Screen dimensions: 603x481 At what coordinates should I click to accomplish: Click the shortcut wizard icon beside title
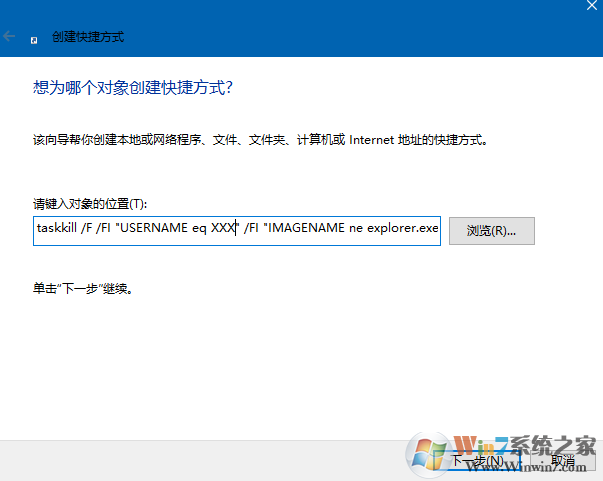tap(34, 40)
